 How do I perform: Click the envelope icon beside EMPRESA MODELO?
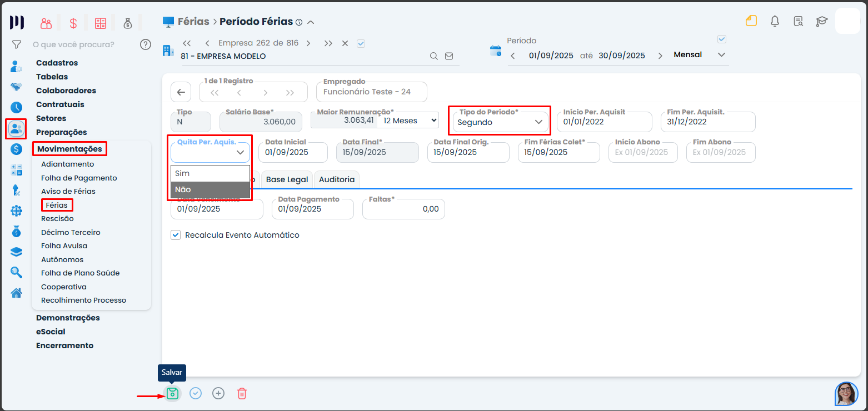click(449, 56)
